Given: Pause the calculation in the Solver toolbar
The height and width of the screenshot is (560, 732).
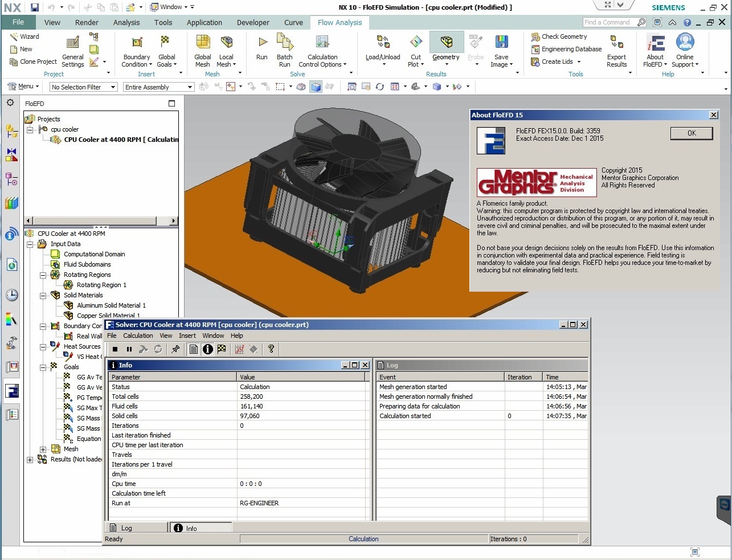Looking at the screenshot, I should tap(129, 349).
